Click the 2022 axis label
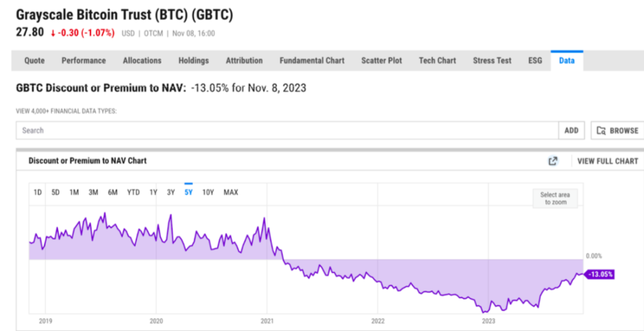Screen dimensions: 644x331 point(378,321)
